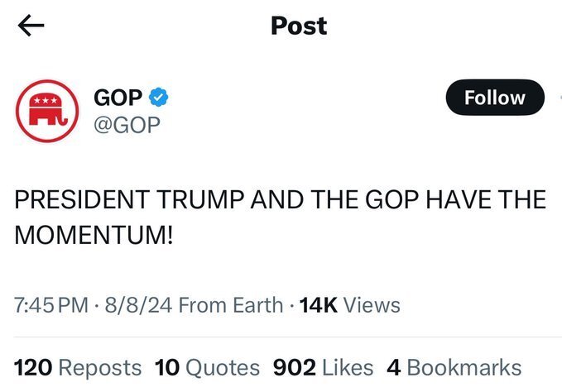The image size is (562, 392).
Task: Open more options beside the Follow button
Action: tap(560, 98)
